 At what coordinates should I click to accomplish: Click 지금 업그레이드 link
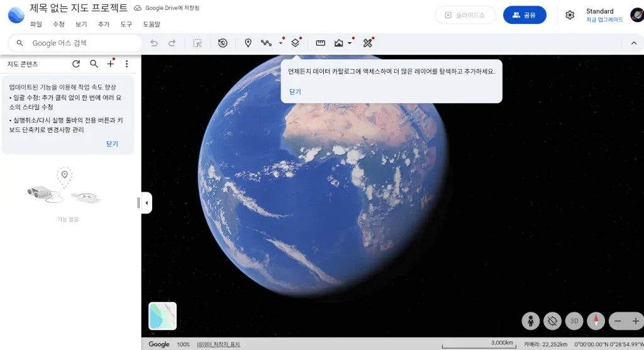pos(604,19)
